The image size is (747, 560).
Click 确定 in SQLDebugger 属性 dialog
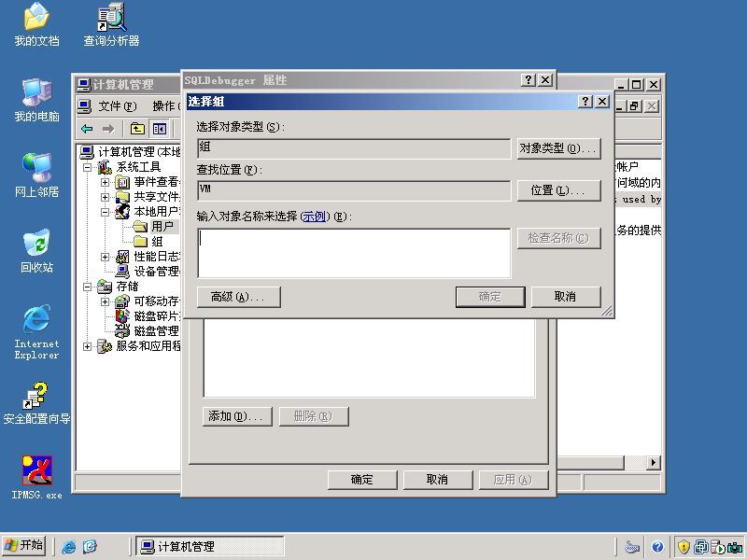(x=362, y=480)
